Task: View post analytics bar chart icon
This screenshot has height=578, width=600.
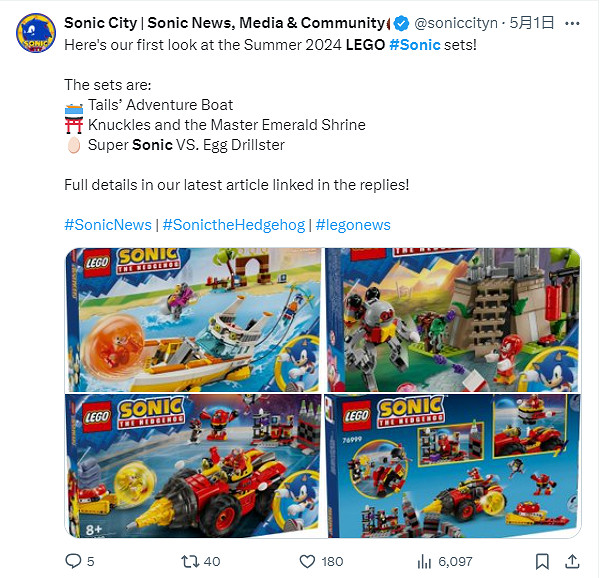Action: (x=424, y=562)
